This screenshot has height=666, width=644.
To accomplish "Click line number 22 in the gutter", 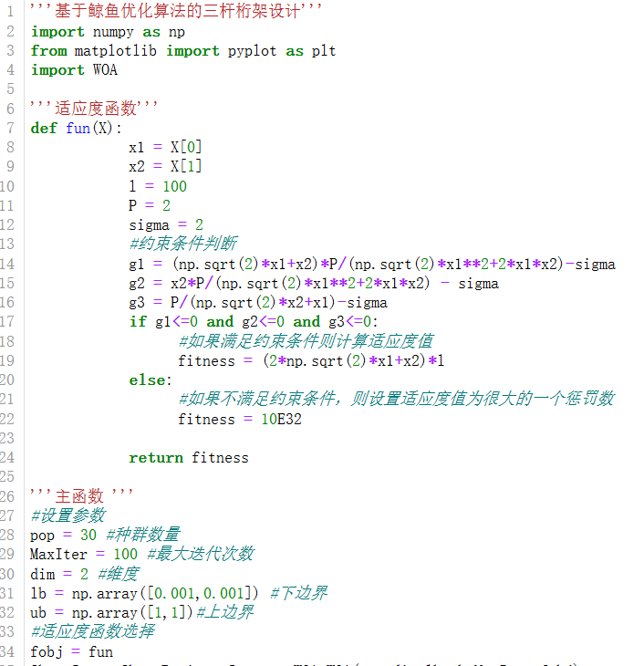I will click(7, 419).
